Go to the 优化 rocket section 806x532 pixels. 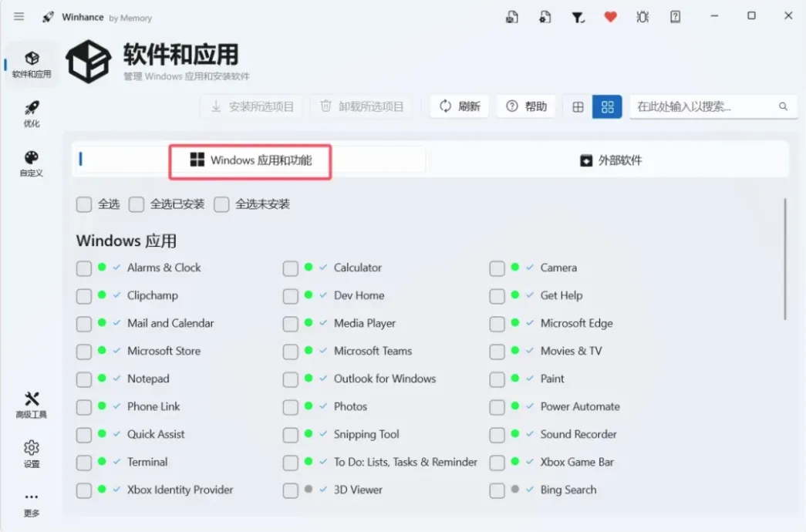click(x=32, y=114)
